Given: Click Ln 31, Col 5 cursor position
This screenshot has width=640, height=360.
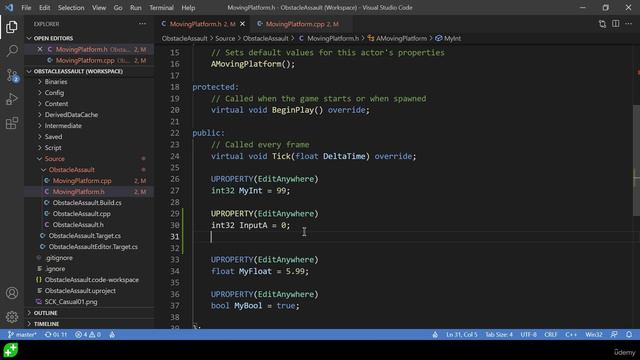Looking at the screenshot, I should (461, 335).
